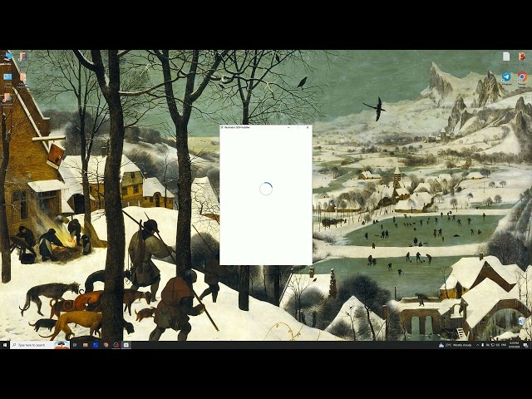532x399 pixels.
Task: Click the "Type here to search" box
Action: tap(40, 345)
